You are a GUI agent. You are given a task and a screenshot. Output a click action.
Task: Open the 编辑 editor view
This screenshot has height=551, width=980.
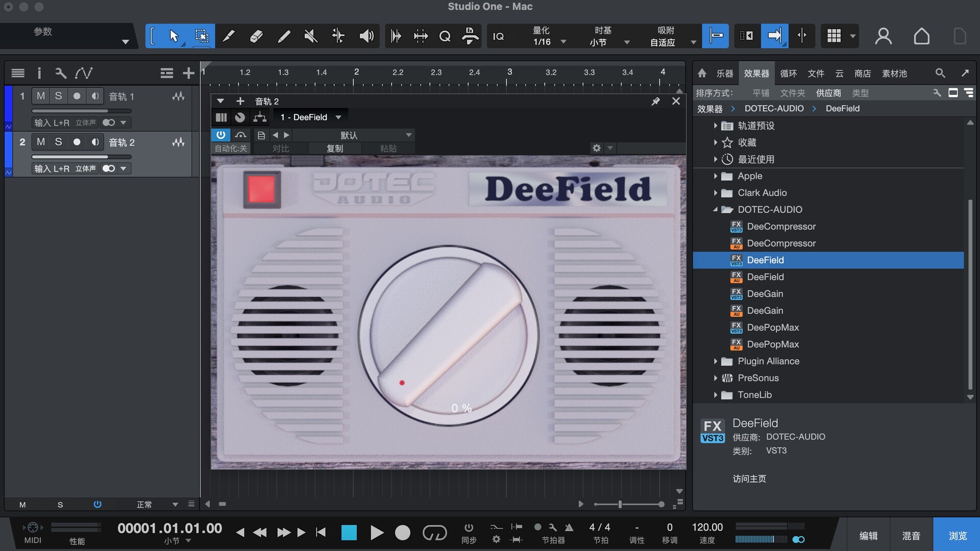(868, 536)
